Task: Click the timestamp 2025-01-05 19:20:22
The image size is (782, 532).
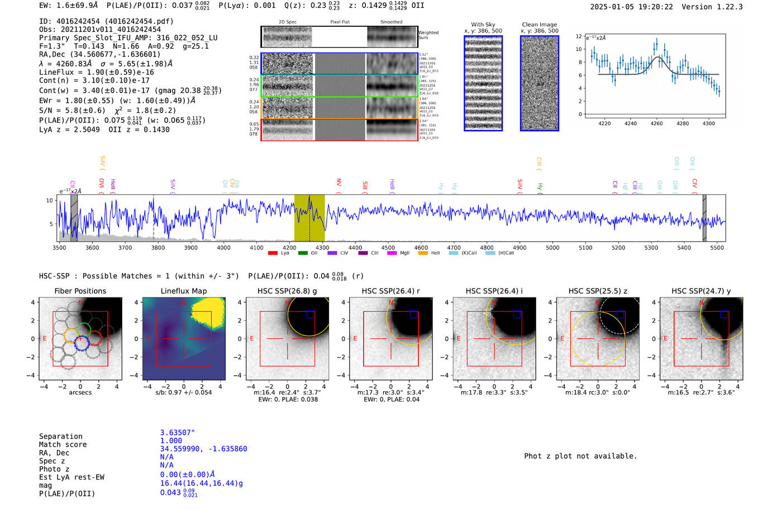Action: [632, 7]
